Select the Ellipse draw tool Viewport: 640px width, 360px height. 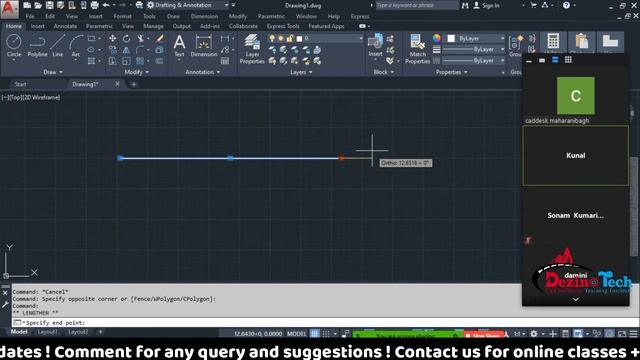click(x=91, y=50)
